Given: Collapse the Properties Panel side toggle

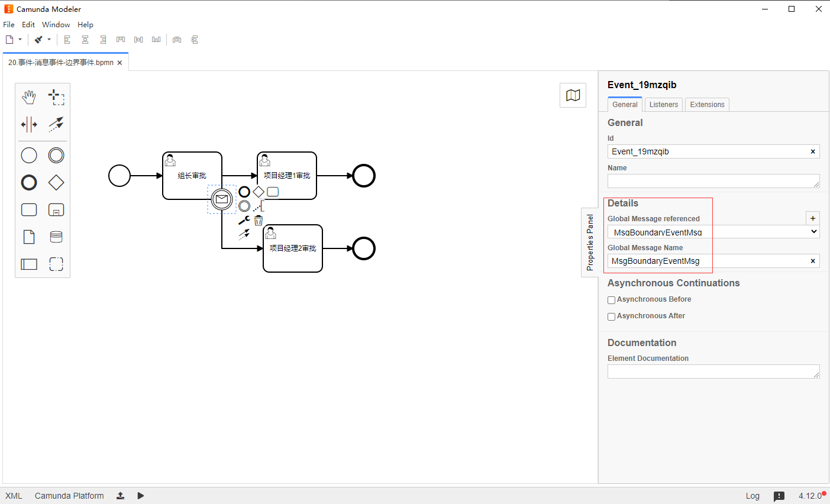Looking at the screenshot, I should pos(590,243).
